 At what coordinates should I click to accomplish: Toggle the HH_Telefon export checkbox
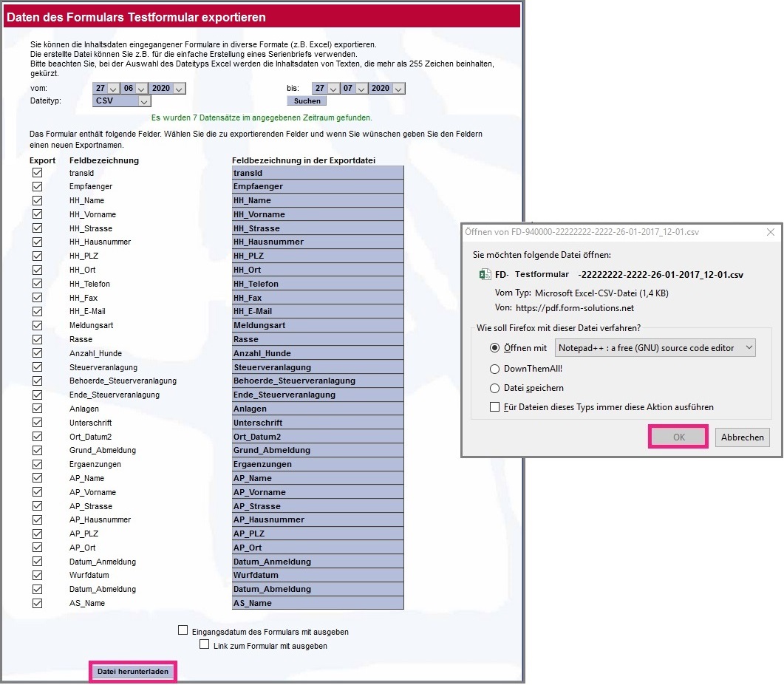[37, 284]
